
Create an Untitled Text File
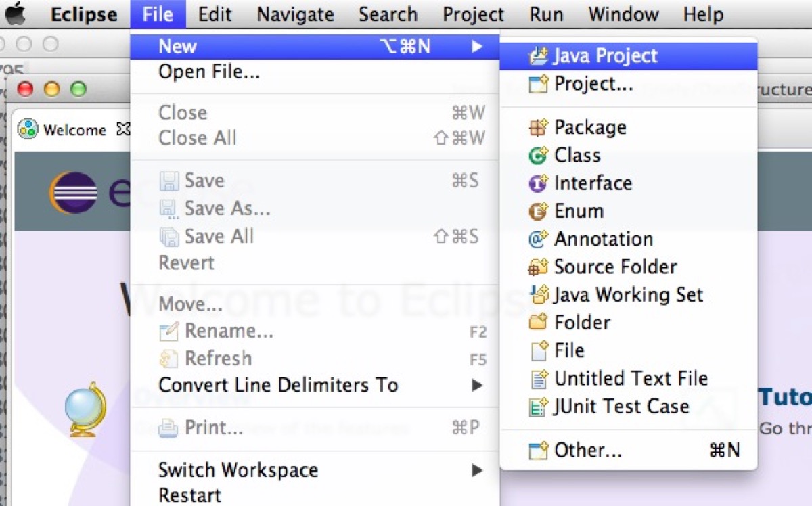tap(631, 378)
